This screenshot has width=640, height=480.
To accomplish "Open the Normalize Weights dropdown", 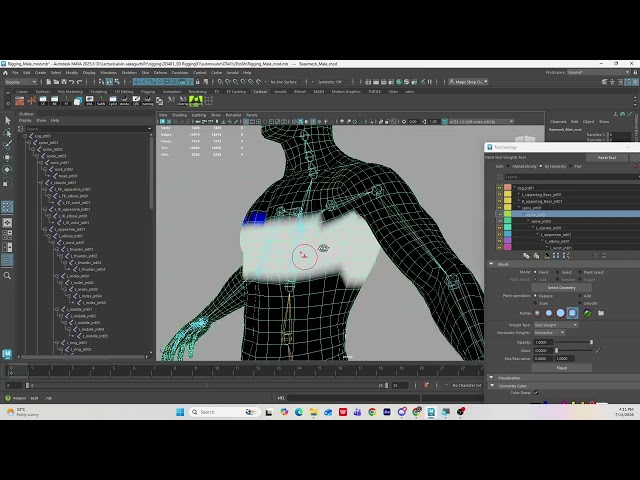I will tap(549, 333).
